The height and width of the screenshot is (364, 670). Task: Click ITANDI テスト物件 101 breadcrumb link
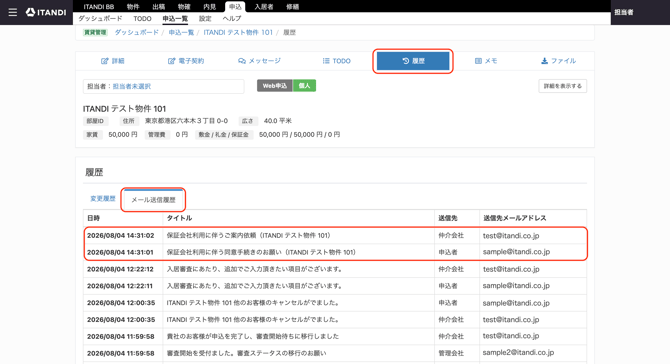point(238,32)
